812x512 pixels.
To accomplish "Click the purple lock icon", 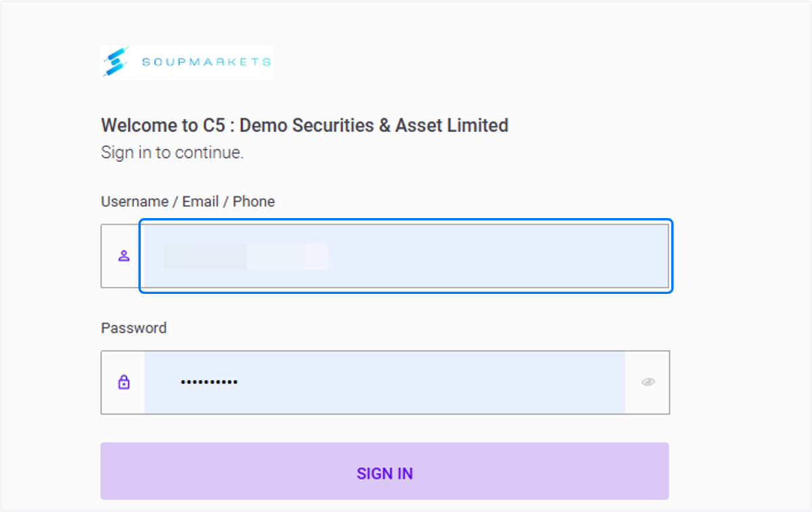I will tap(124, 382).
